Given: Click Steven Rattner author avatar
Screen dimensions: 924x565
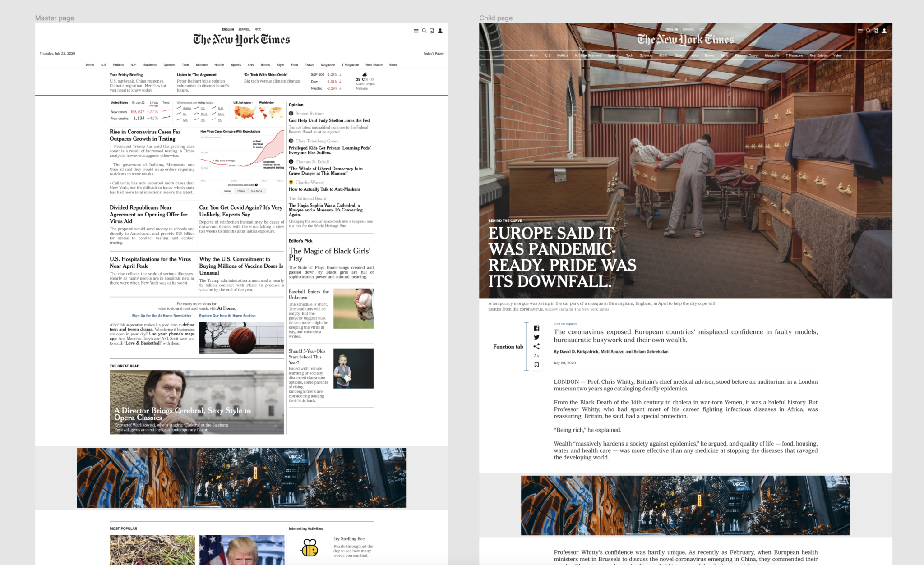Looking at the screenshot, I should pyautogui.click(x=291, y=114).
